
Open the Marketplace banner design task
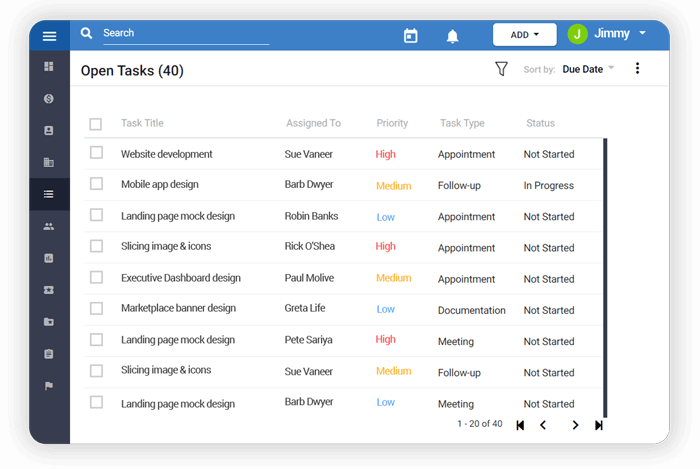[x=178, y=308]
